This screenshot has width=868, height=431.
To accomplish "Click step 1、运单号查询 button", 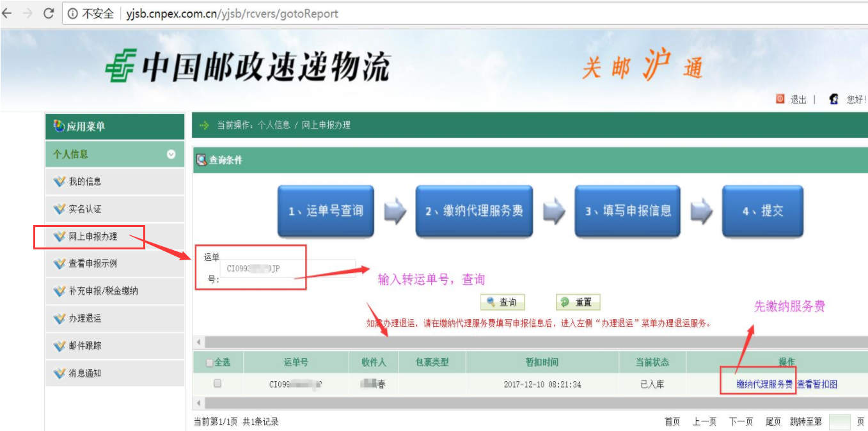I will click(326, 211).
